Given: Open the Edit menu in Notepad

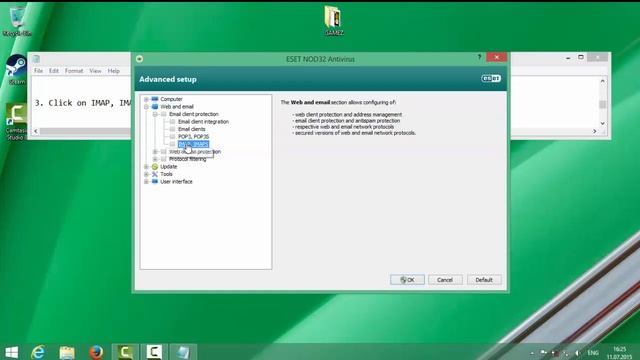Looking at the screenshot, I should [54, 71].
